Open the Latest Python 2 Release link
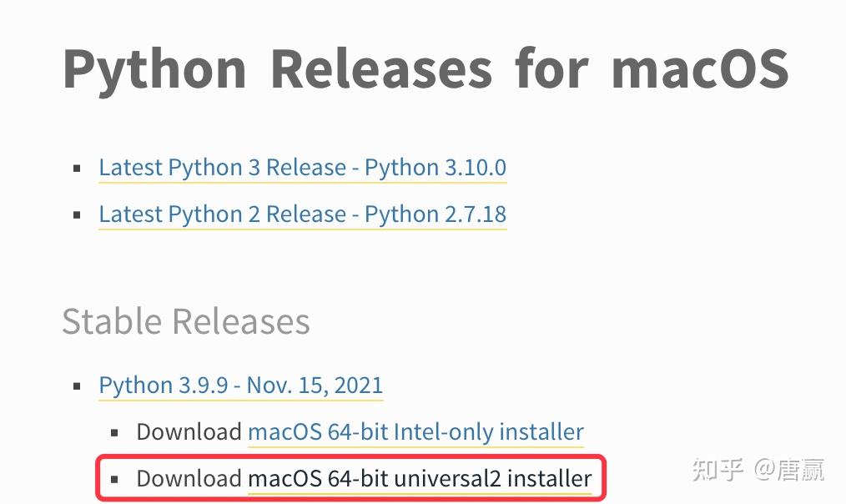Viewport: 846px width, 504px height. [302, 214]
